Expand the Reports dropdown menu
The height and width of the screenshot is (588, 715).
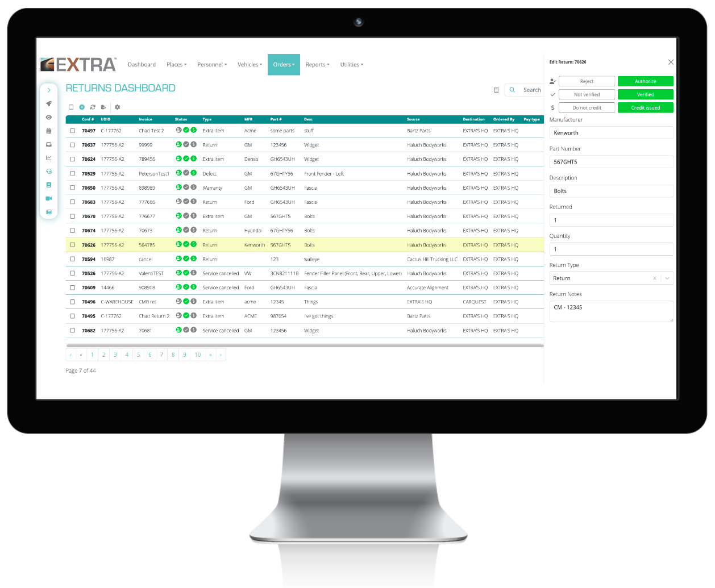point(317,64)
